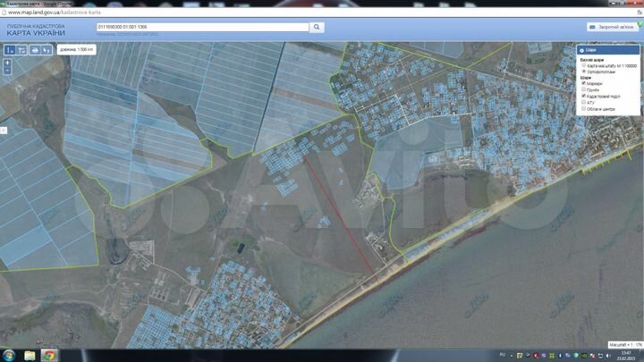Image resolution: width=644 pixels, height=362 pixels.
Task: Zoom out with the minus button
Action: (7, 71)
